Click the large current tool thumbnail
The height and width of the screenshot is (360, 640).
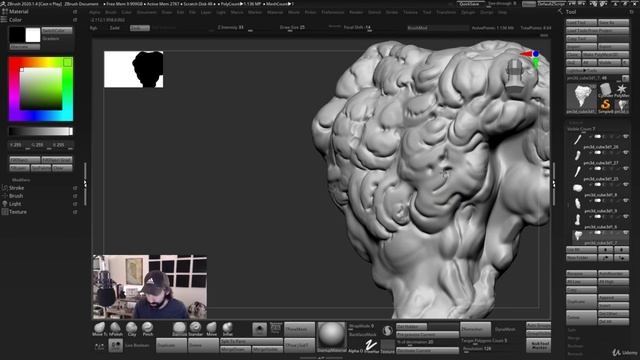coord(582,98)
